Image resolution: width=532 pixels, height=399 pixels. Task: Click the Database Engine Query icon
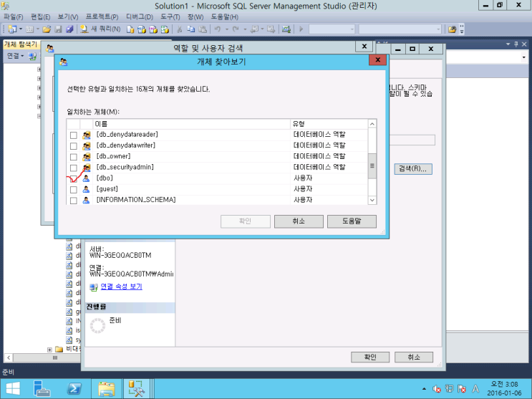130,29
